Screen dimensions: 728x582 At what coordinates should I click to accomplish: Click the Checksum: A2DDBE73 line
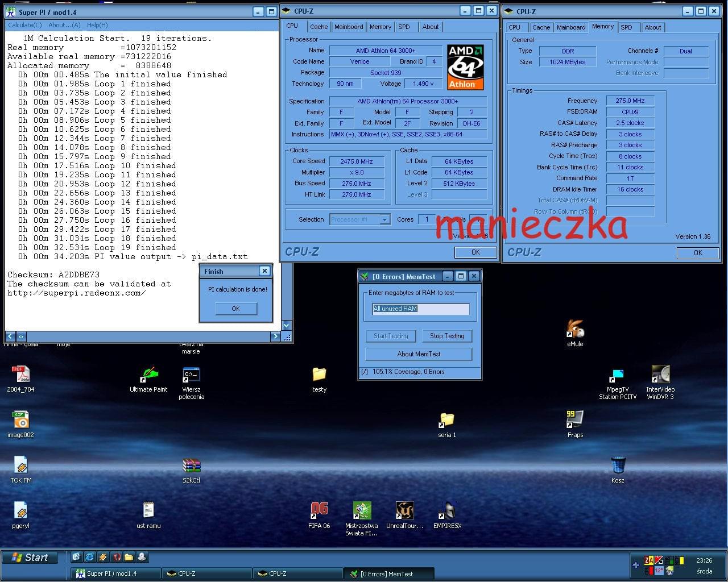click(53, 275)
